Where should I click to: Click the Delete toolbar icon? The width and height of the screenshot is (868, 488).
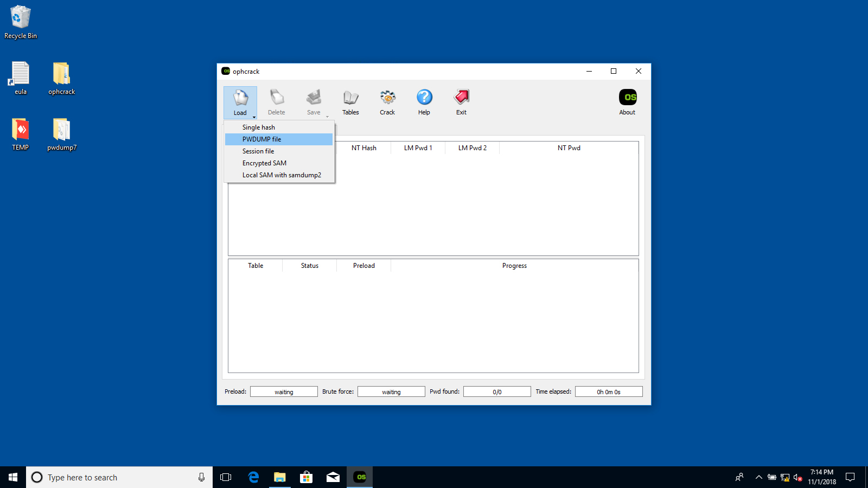click(276, 102)
